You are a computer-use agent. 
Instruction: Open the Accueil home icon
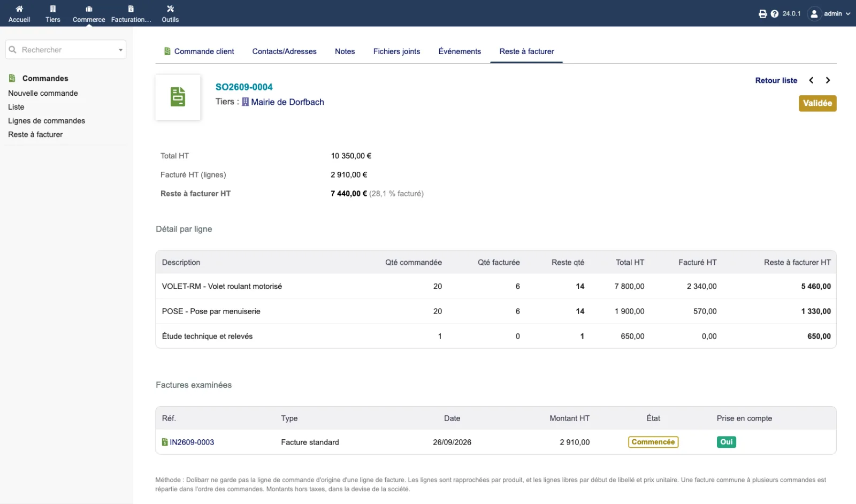pos(19,9)
